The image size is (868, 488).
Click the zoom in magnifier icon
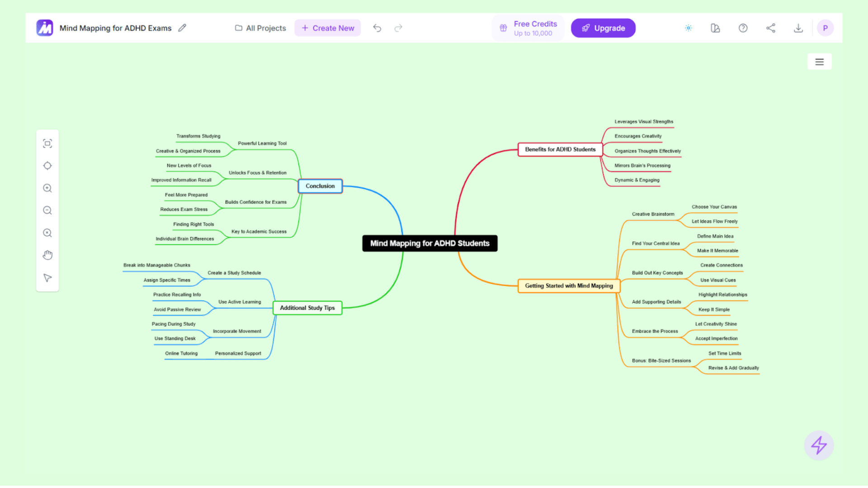(x=47, y=188)
